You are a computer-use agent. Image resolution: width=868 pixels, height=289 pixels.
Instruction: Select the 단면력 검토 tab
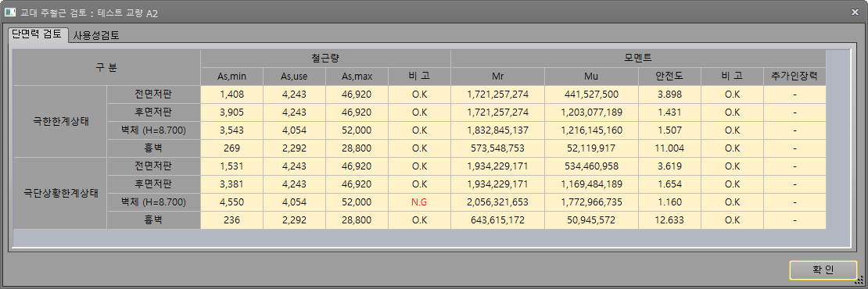[37, 34]
